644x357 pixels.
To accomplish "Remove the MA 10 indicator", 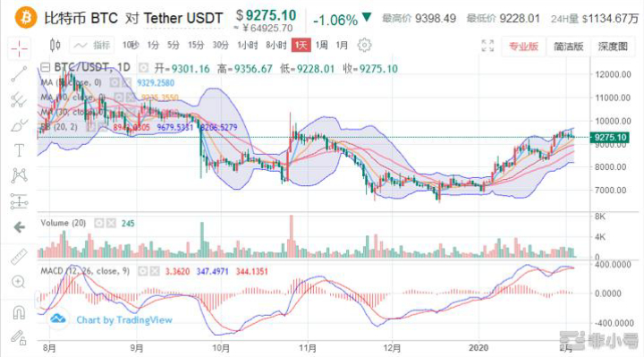I will (131, 98).
